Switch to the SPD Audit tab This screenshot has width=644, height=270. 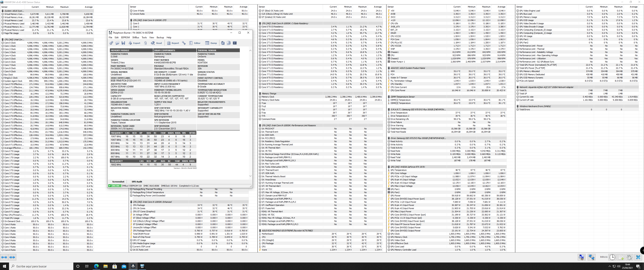(x=137, y=181)
